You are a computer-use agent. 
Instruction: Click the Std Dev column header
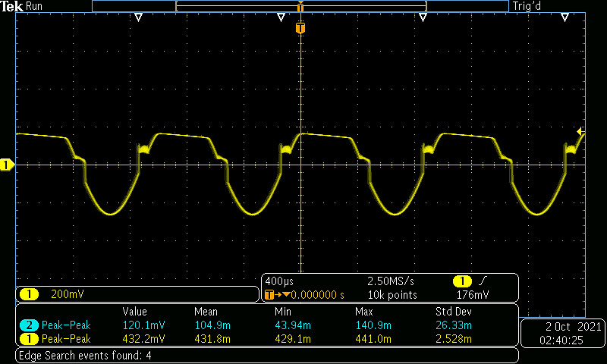click(x=453, y=312)
